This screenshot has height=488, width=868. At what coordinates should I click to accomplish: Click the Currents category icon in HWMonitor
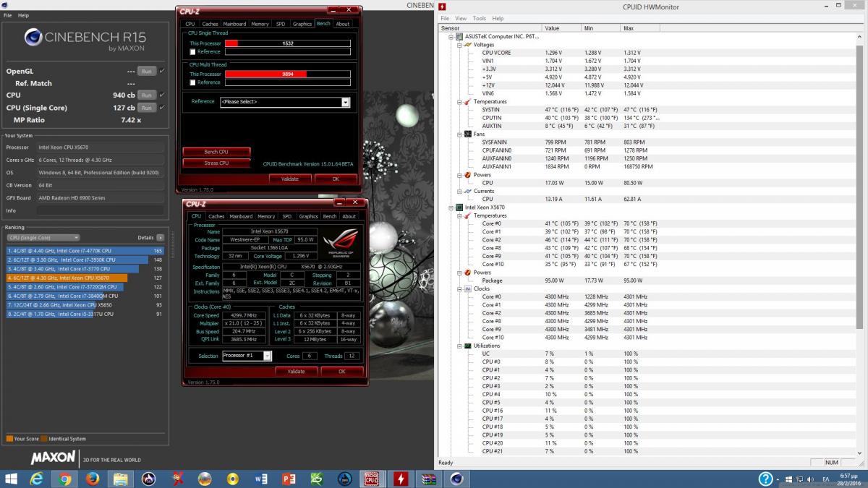tap(467, 191)
